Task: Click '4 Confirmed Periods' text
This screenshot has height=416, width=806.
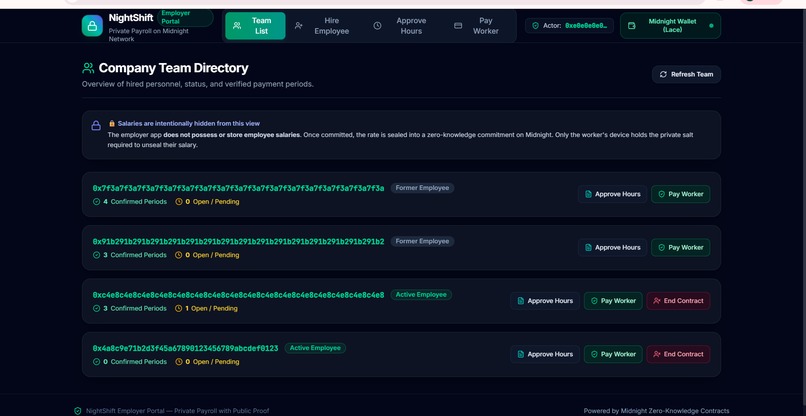Action: (x=135, y=202)
